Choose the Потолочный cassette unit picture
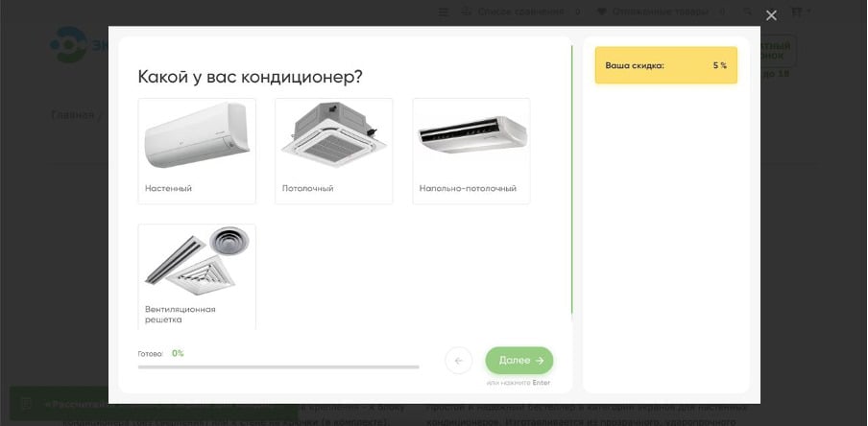Screen dimensions: 868x426 [333, 138]
